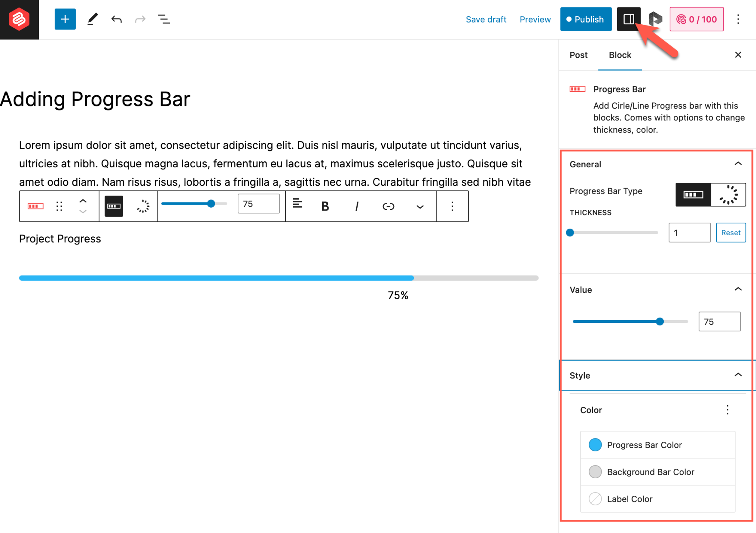Toggle bold formatting in the block toolbar

(x=324, y=206)
